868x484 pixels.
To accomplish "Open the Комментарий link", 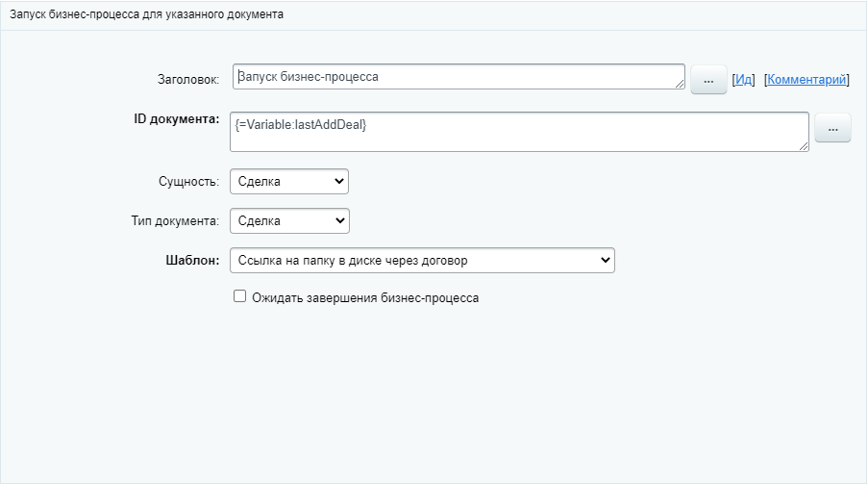I will click(x=806, y=80).
